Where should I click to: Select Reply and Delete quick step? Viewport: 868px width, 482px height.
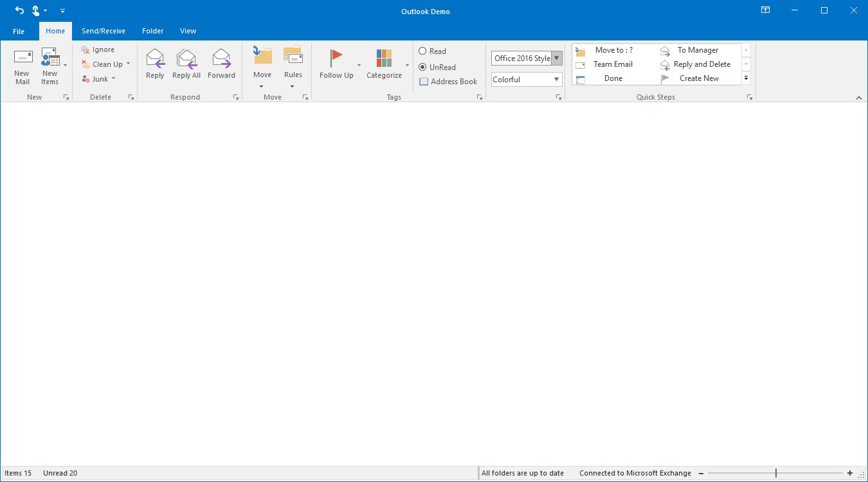[x=698, y=64]
